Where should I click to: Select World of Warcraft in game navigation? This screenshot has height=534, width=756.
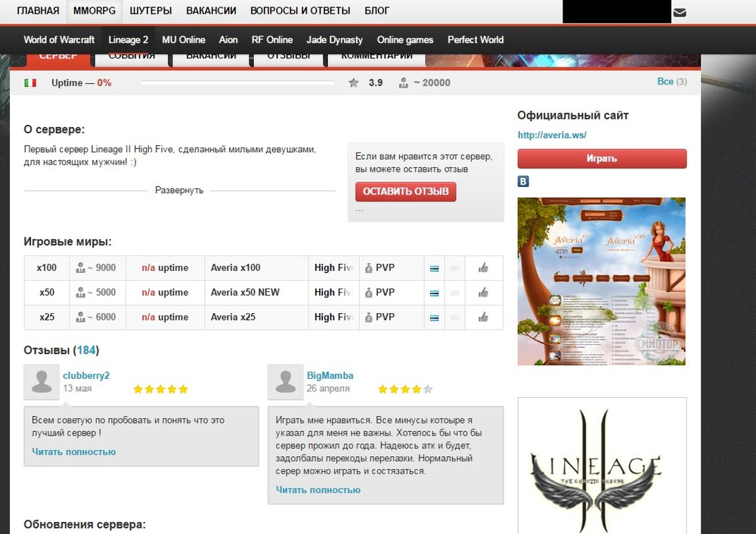click(x=59, y=40)
